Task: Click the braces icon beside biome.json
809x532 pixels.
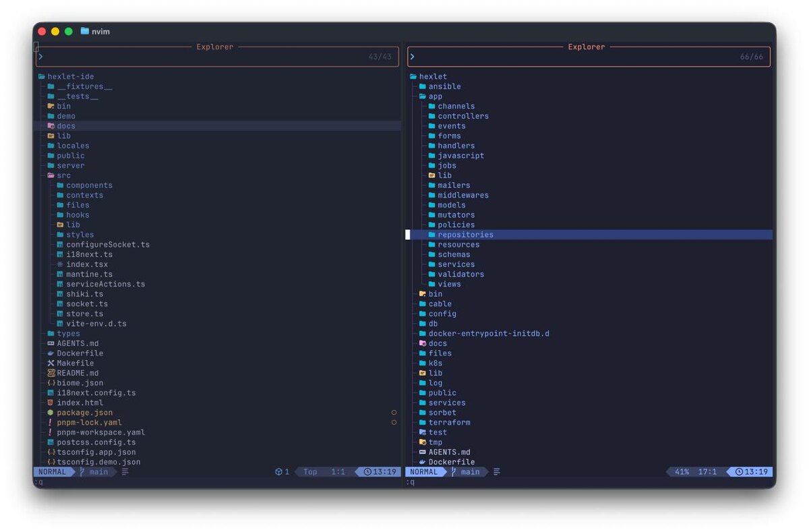Action: 51,383
